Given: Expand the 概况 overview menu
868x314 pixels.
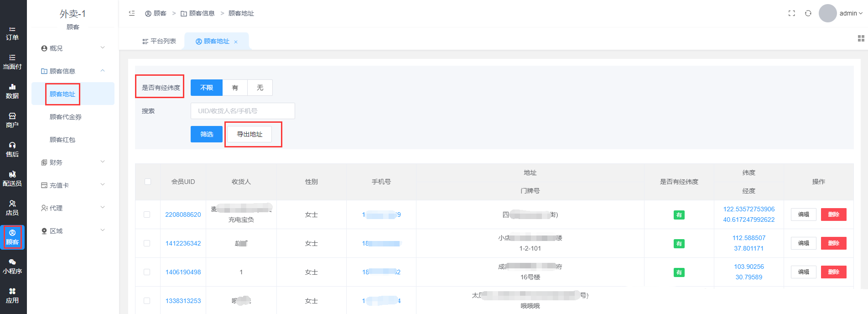Looking at the screenshot, I should [73, 48].
